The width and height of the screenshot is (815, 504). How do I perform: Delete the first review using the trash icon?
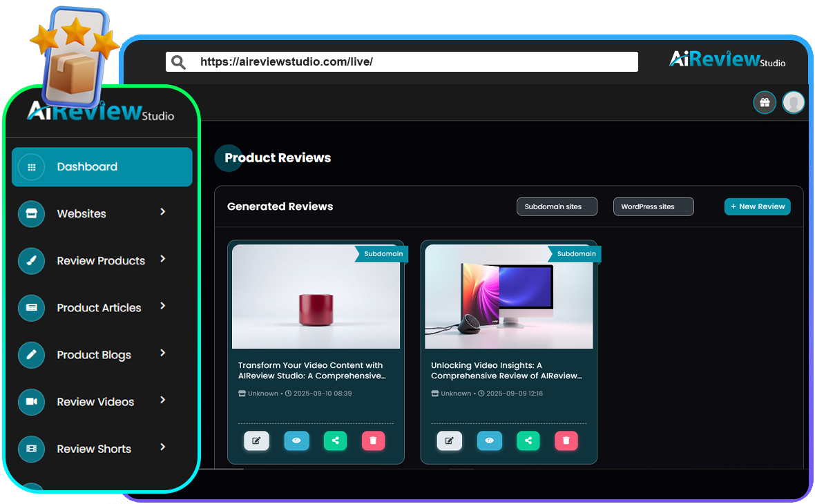point(373,440)
